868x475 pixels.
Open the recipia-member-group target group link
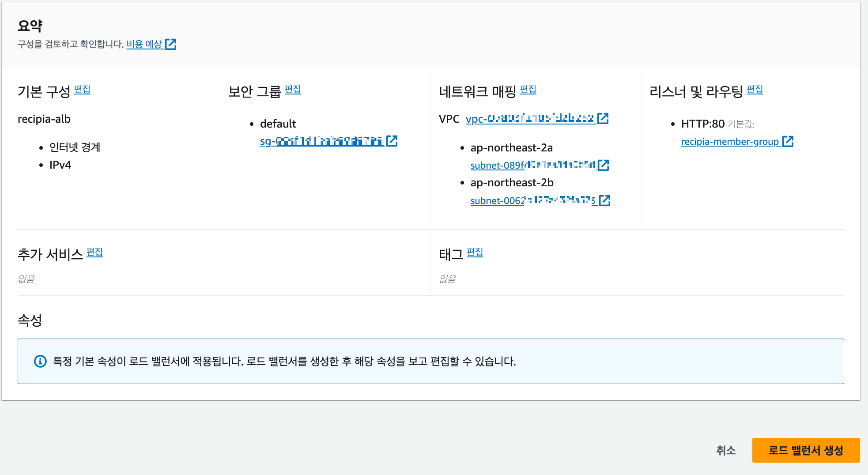[730, 142]
